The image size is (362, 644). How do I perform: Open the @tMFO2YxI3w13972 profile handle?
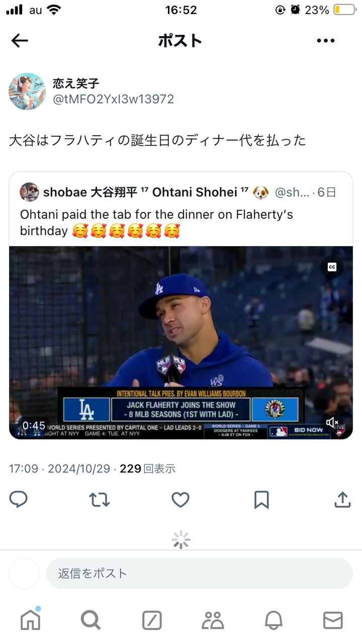point(114,99)
